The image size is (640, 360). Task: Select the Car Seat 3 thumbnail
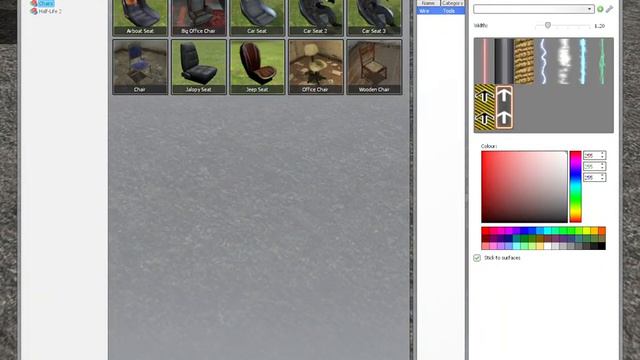[374, 18]
